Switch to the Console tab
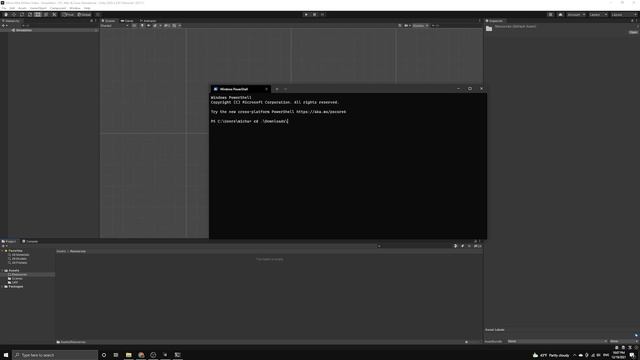This screenshot has height=360, width=640. pos(30,242)
